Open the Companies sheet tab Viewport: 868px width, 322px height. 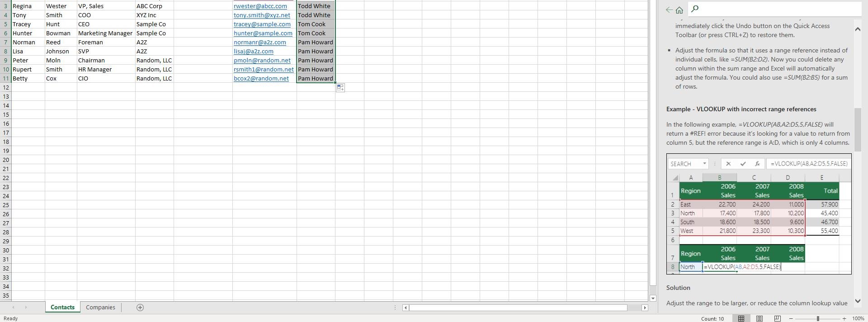(100, 307)
